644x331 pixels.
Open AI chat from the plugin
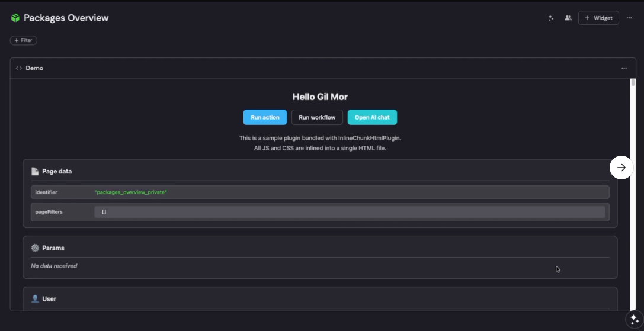(372, 117)
